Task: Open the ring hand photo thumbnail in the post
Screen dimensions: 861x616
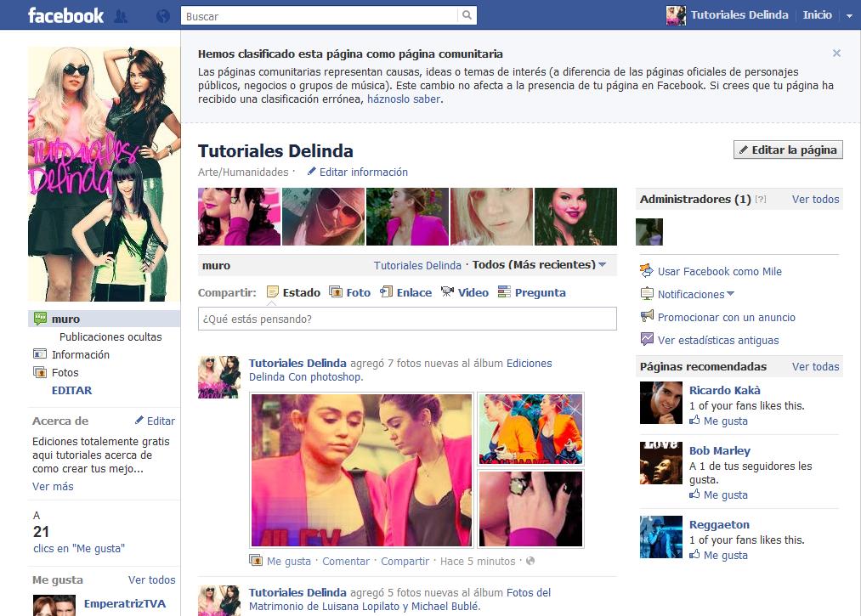Action: (x=530, y=508)
